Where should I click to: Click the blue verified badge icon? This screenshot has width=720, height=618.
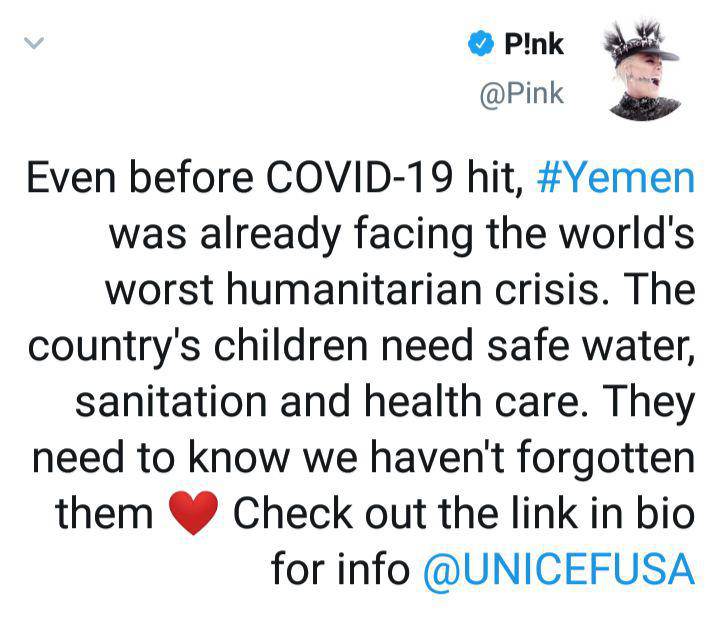click(x=480, y=44)
